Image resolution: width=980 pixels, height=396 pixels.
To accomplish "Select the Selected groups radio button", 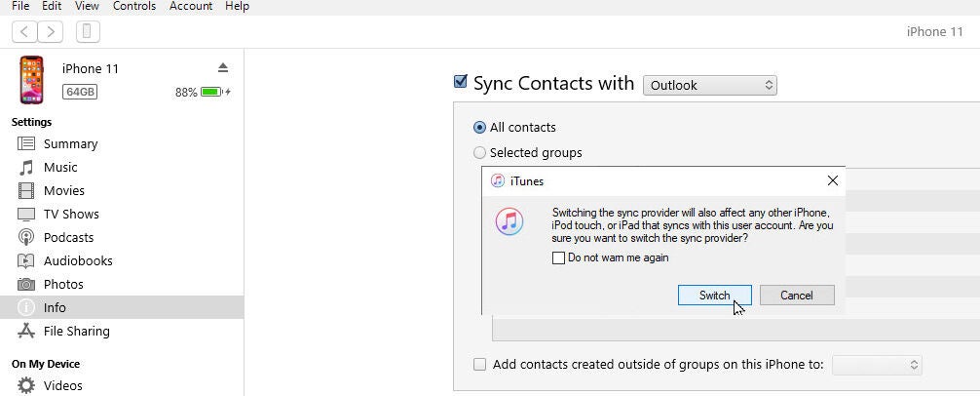I will point(479,152).
